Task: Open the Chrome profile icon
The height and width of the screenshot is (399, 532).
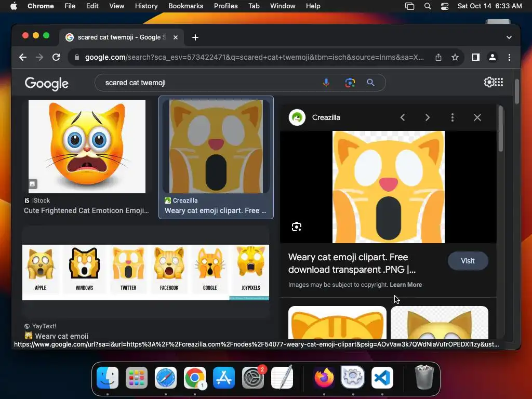Action: tap(493, 57)
